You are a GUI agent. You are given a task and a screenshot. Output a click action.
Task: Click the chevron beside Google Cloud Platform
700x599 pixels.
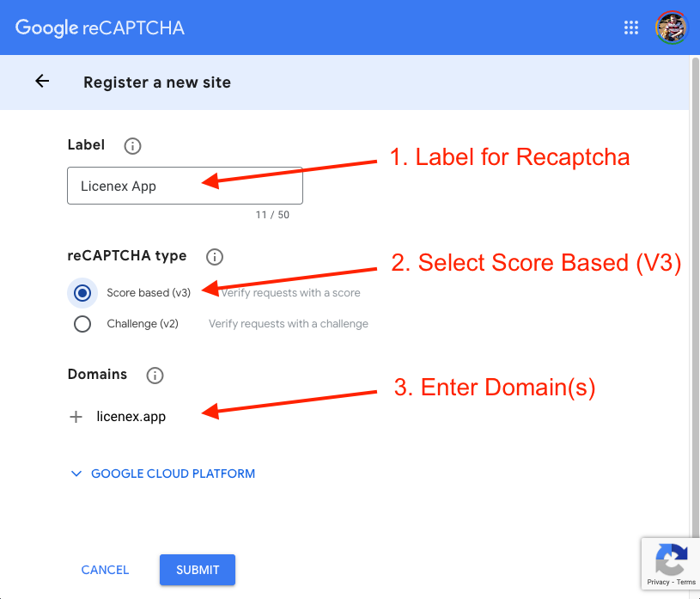click(x=76, y=474)
